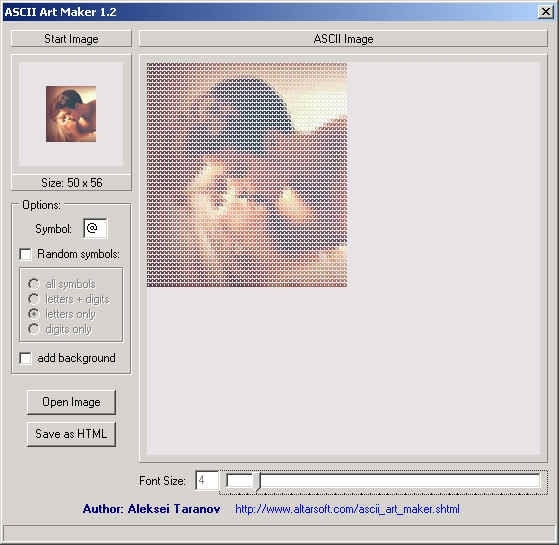Pick the digits only radio option
This screenshot has width=559, height=545.
point(34,329)
